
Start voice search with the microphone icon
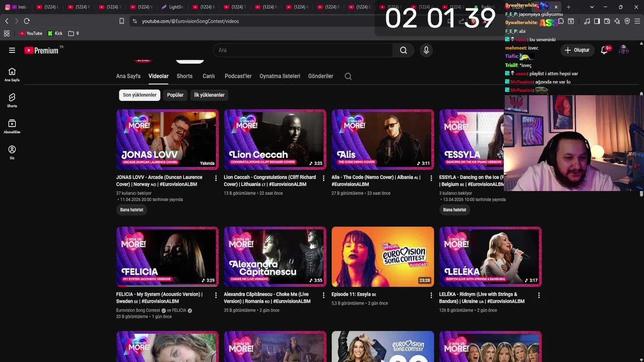426,50
